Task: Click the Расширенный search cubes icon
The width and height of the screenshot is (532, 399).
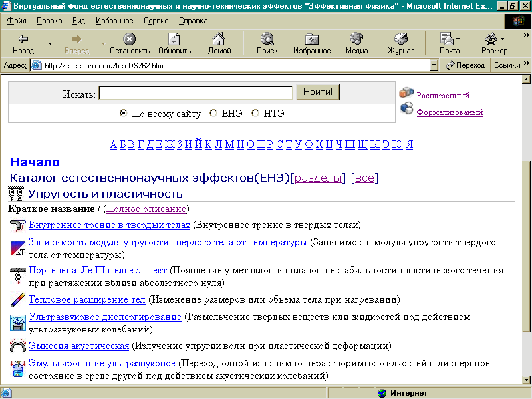Action: tap(406, 92)
